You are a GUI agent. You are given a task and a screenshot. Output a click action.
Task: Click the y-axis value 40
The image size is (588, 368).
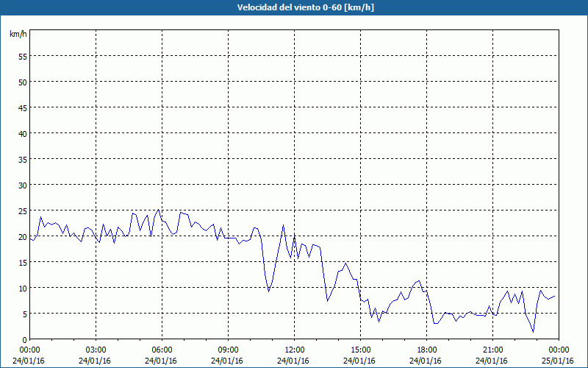point(23,134)
